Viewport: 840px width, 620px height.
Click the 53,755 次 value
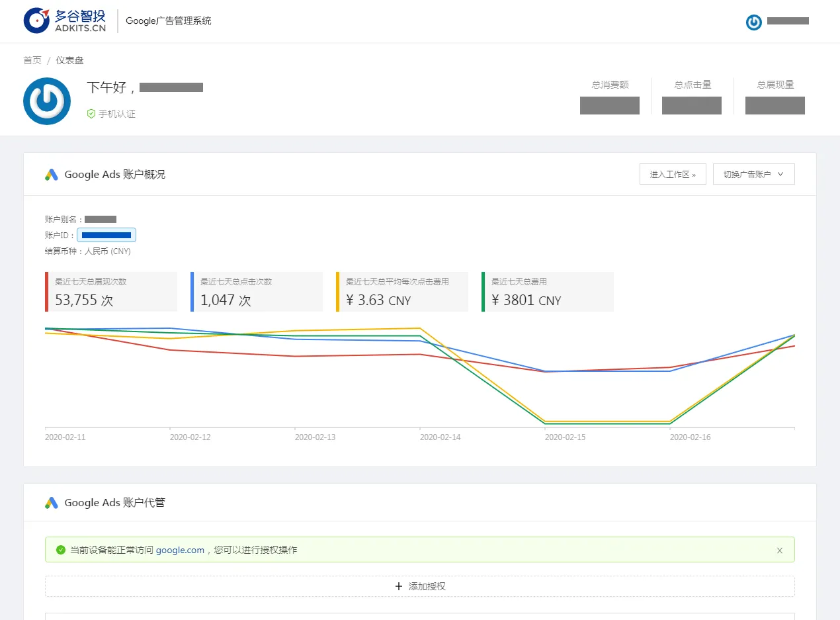84,300
